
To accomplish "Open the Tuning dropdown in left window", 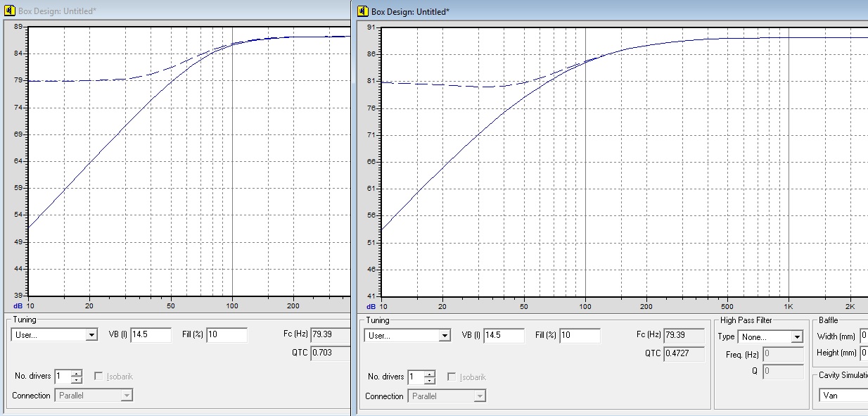I will point(91,335).
